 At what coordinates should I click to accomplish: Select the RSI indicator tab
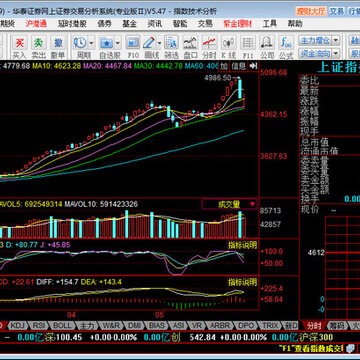click(x=39, y=325)
